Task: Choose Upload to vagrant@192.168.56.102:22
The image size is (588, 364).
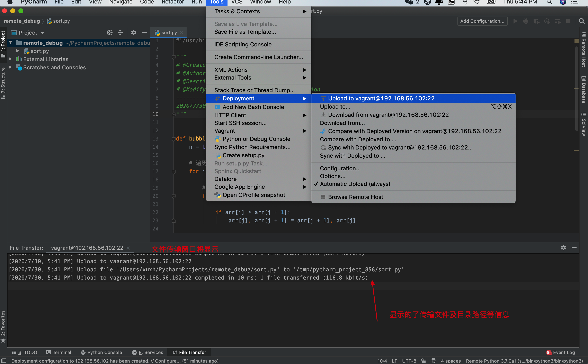Action: 413,98
